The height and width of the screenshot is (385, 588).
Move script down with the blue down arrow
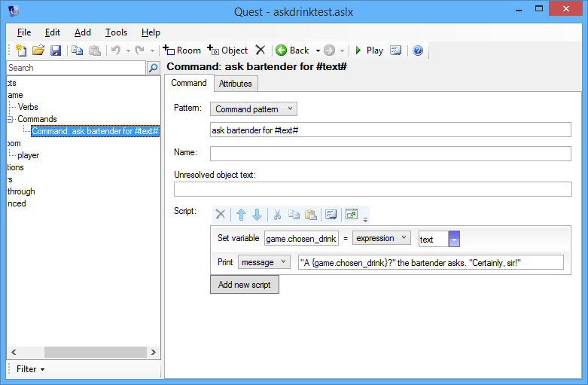257,215
